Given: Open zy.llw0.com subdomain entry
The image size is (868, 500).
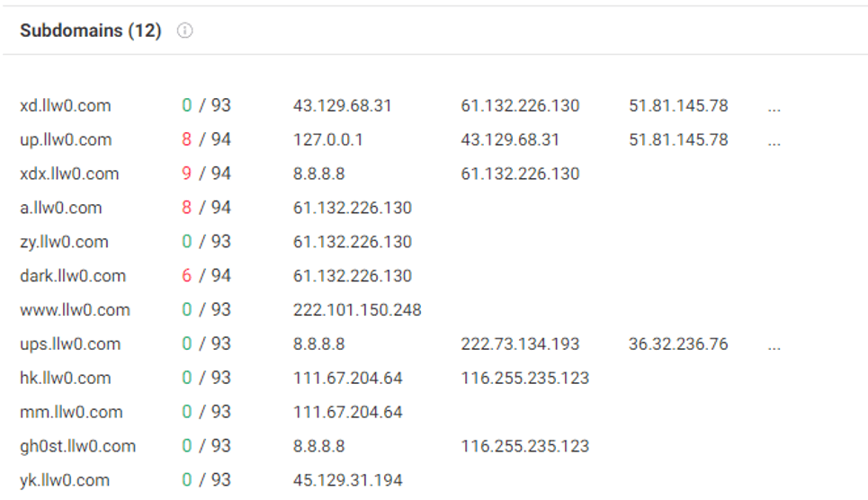Looking at the screenshot, I should coord(64,242).
